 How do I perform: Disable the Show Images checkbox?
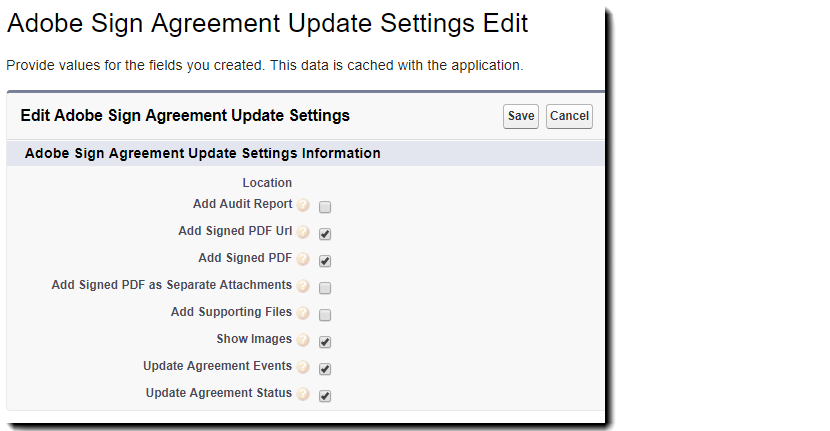(325, 342)
